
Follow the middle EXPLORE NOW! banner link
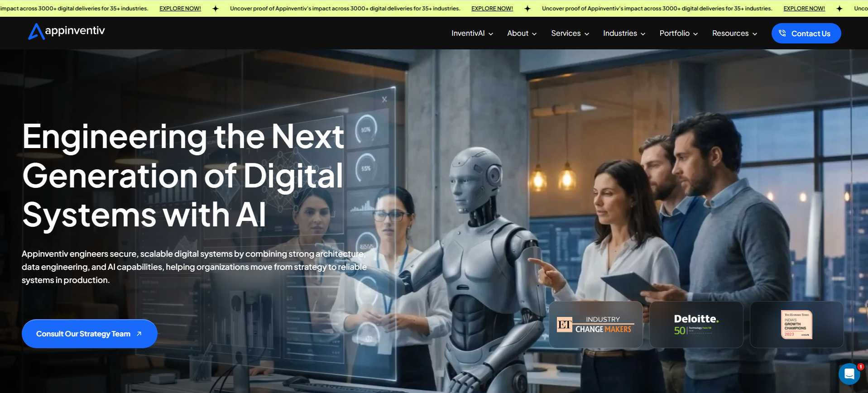(x=492, y=9)
